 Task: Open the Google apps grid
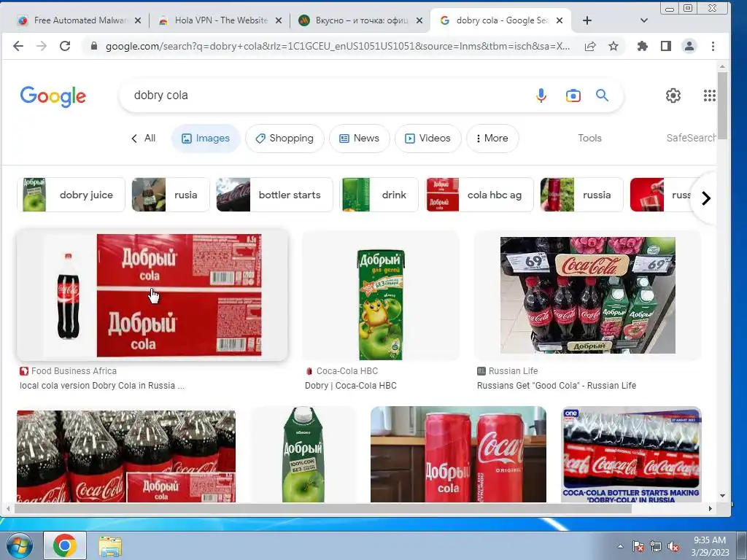pyautogui.click(x=709, y=96)
